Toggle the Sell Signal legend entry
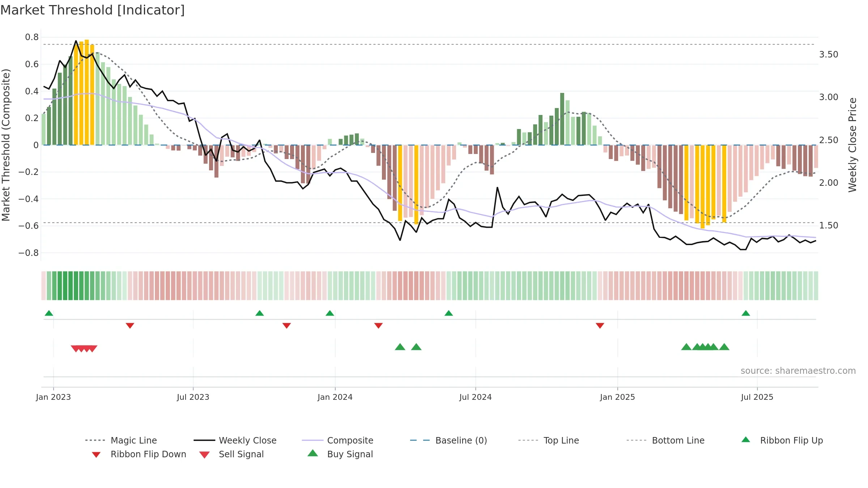Screen dimensions: 868x488 [231, 454]
